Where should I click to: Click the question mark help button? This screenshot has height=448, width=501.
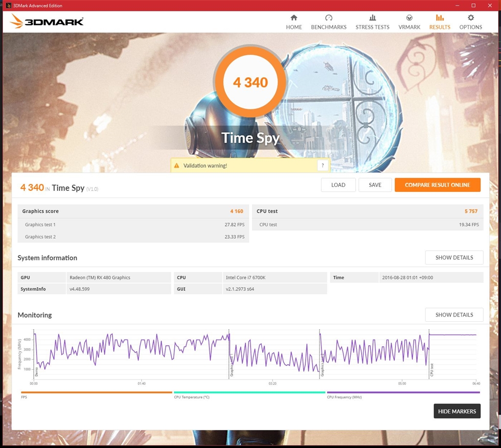323,165
